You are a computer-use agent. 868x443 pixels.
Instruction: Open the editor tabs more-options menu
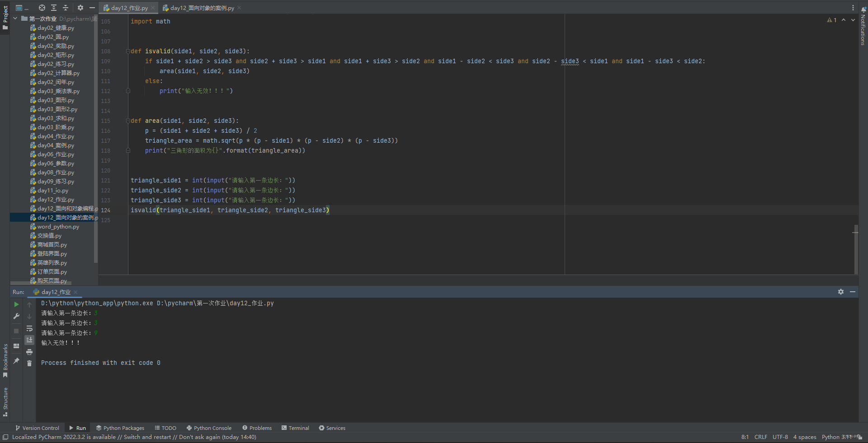tap(853, 8)
